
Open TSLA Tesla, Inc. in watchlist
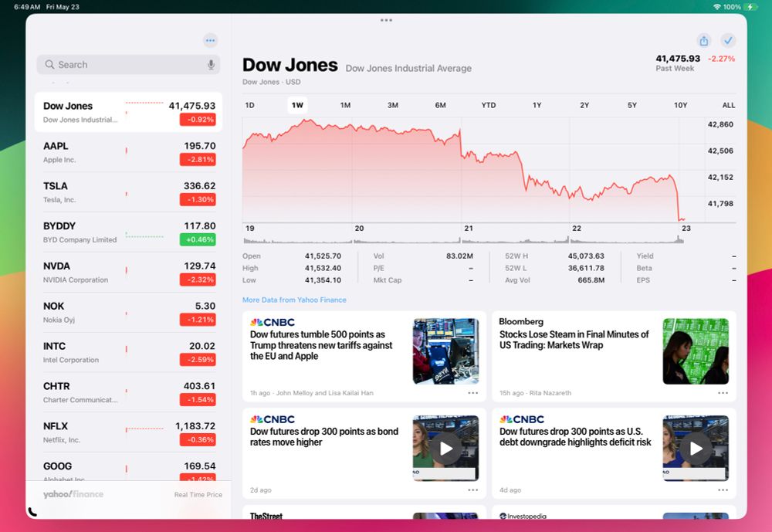128,192
